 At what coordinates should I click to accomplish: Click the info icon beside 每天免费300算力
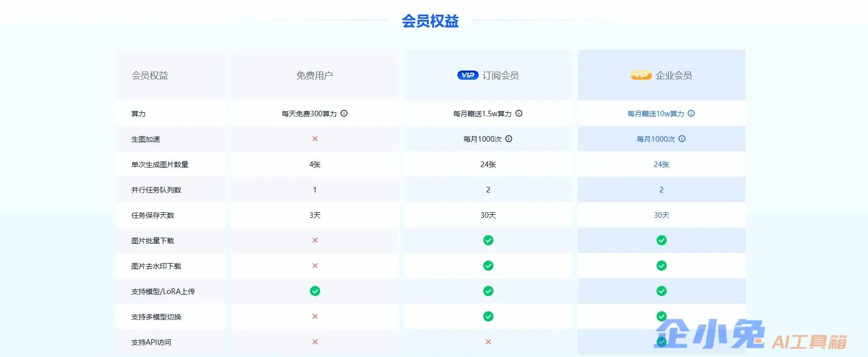[x=344, y=113]
